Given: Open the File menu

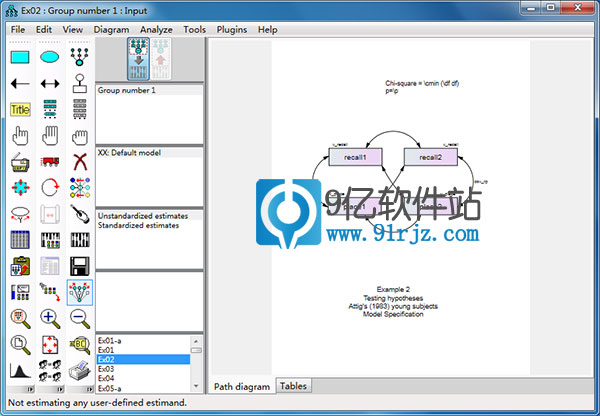Looking at the screenshot, I should 18,29.
